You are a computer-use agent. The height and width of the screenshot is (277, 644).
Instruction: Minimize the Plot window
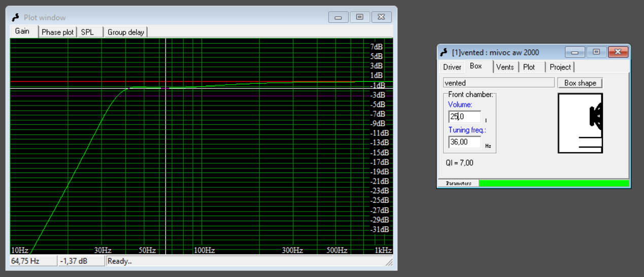pyautogui.click(x=338, y=17)
